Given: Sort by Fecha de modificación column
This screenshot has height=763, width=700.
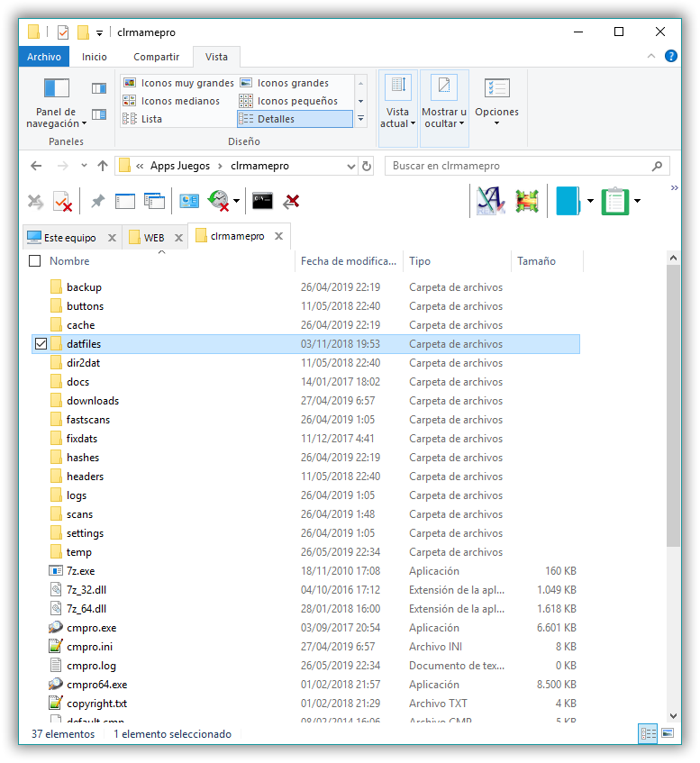Looking at the screenshot, I should click(349, 261).
